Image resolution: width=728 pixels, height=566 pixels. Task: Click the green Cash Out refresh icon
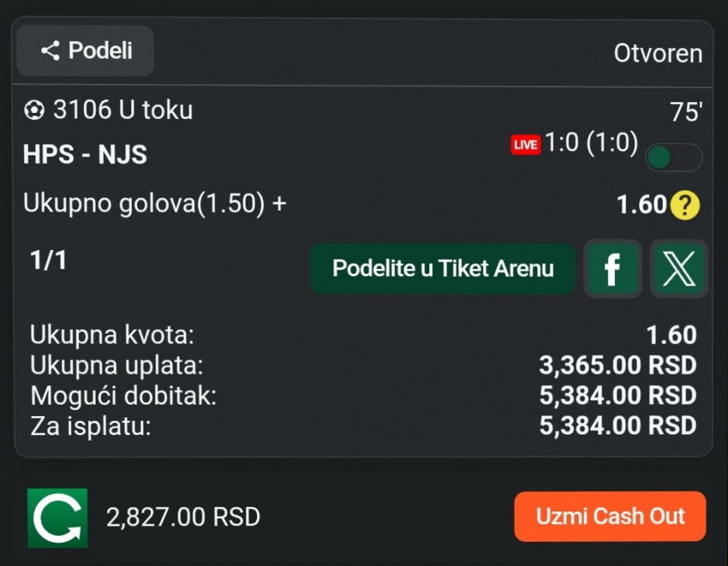click(58, 518)
